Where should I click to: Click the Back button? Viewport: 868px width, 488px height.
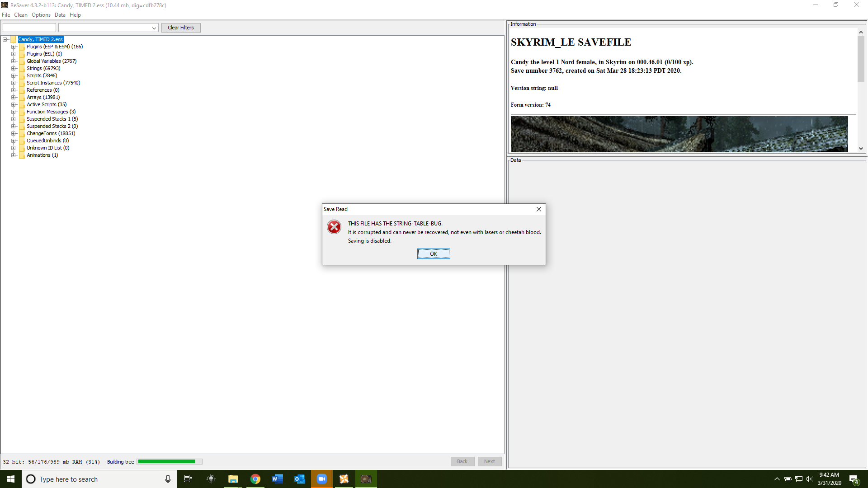pyautogui.click(x=462, y=461)
